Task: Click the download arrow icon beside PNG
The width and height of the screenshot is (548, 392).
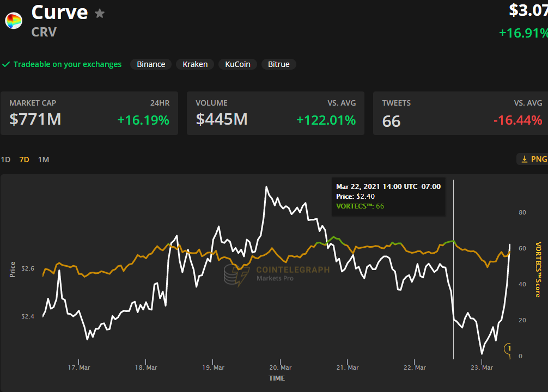Action: coord(524,160)
